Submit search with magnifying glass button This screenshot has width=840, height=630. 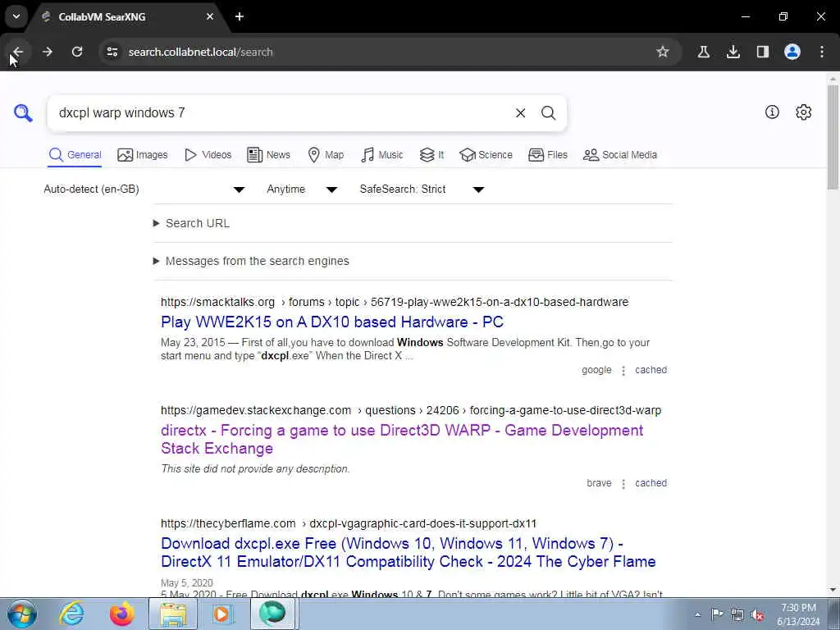click(x=548, y=113)
